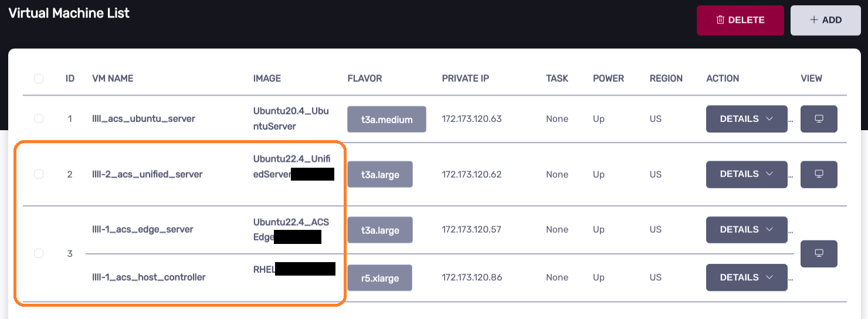Viewport: 868px width, 319px height.
Task: Click the r5.xlarge flavor badge
Action: pyautogui.click(x=379, y=278)
